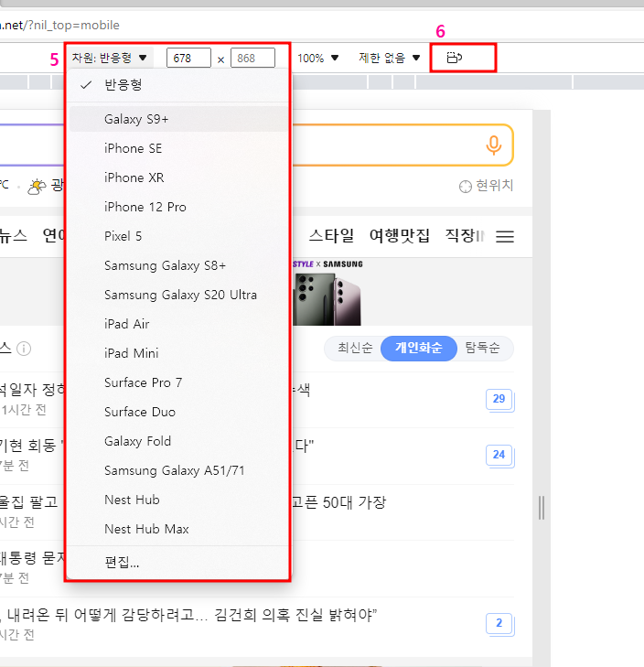Open 편집... to edit device list
Screen dimensions: 644x667
(177, 563)
